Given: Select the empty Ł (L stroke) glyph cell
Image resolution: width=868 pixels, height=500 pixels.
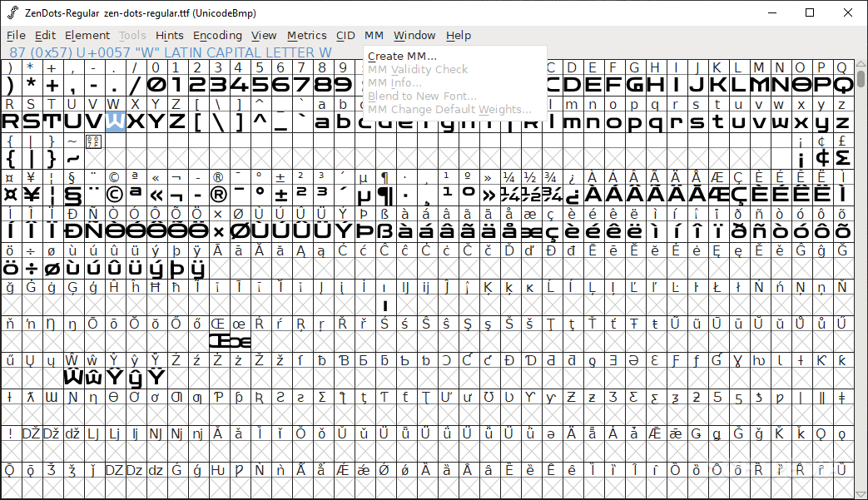Looking at the screenshot, I should (717, 304).
